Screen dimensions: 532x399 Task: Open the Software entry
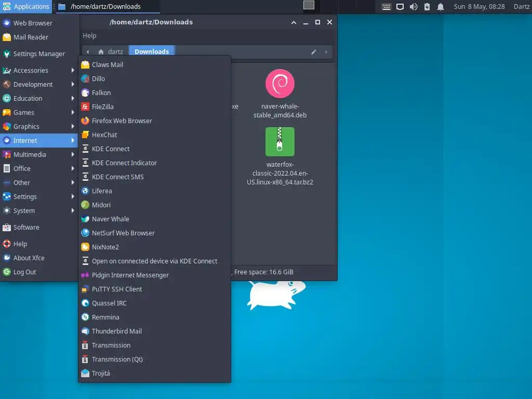[x=38, y=228]
